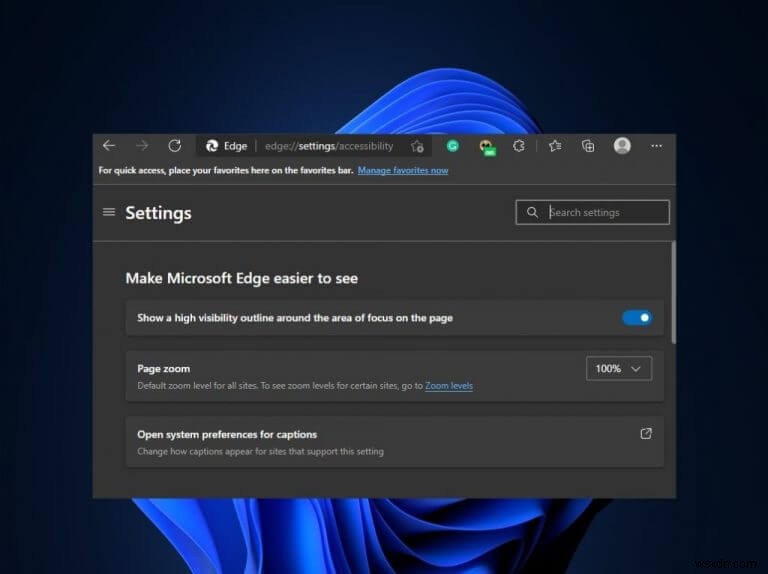The height and width of the screenshot is (574, 768).
Task: Open the Page zoom 100% dropdown
Action: pyautogui.click(x=619, y=368)
